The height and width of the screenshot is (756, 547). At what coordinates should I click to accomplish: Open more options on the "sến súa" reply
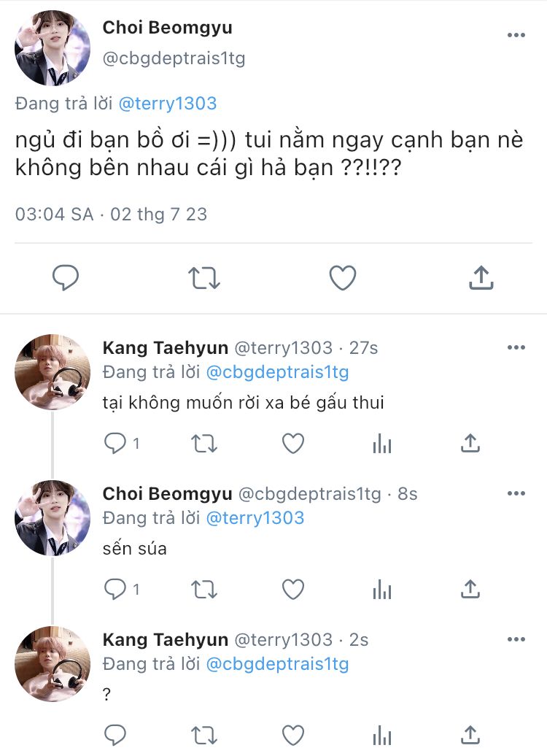pos(516,493)
